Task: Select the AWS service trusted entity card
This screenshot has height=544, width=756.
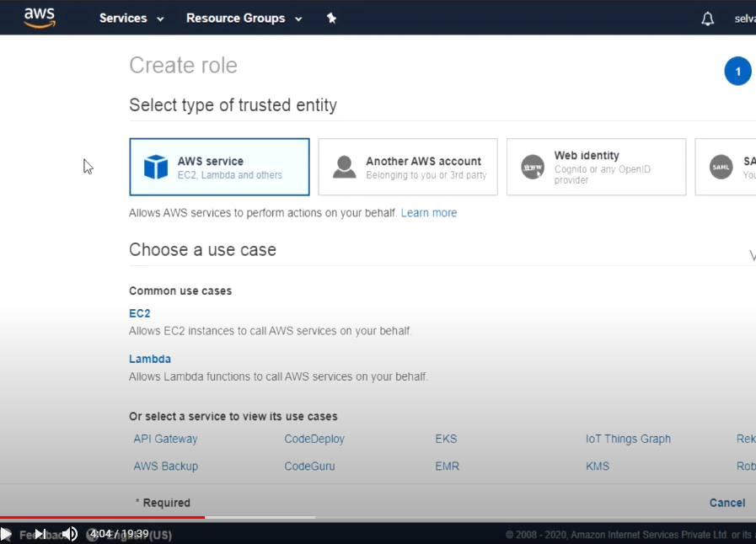Action: pos(219,167)
